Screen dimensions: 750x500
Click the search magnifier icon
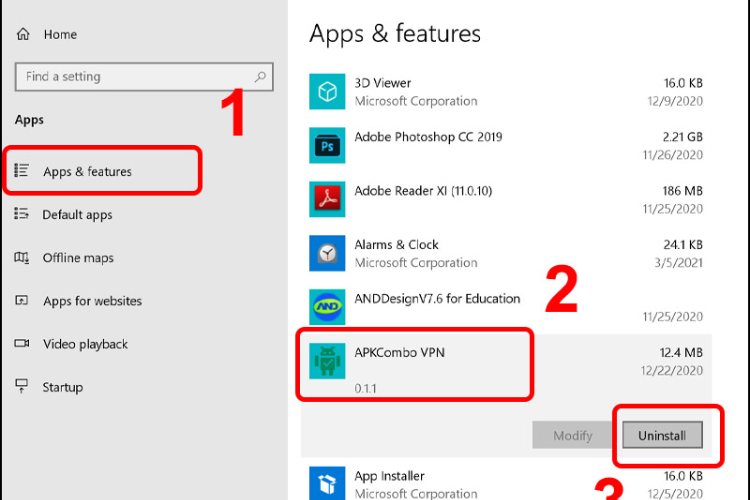260,77
